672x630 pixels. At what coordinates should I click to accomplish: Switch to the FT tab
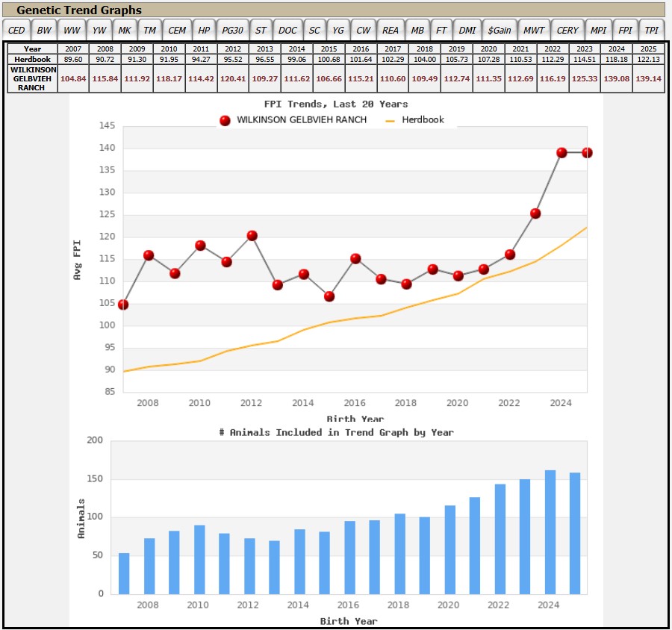click(x=441, y=30)
